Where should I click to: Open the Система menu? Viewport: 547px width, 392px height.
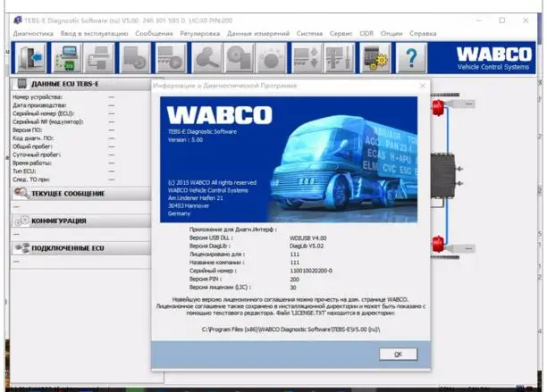(x=309, y=33)
